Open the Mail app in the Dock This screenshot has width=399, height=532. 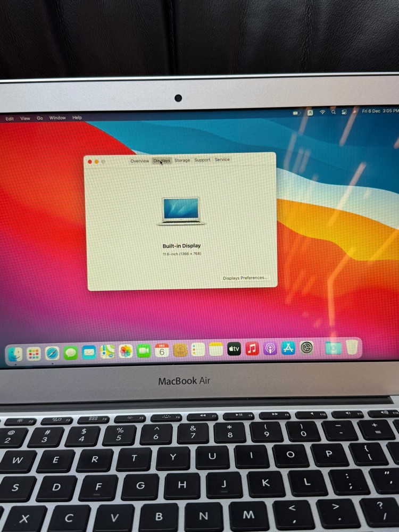pos(89,353)
